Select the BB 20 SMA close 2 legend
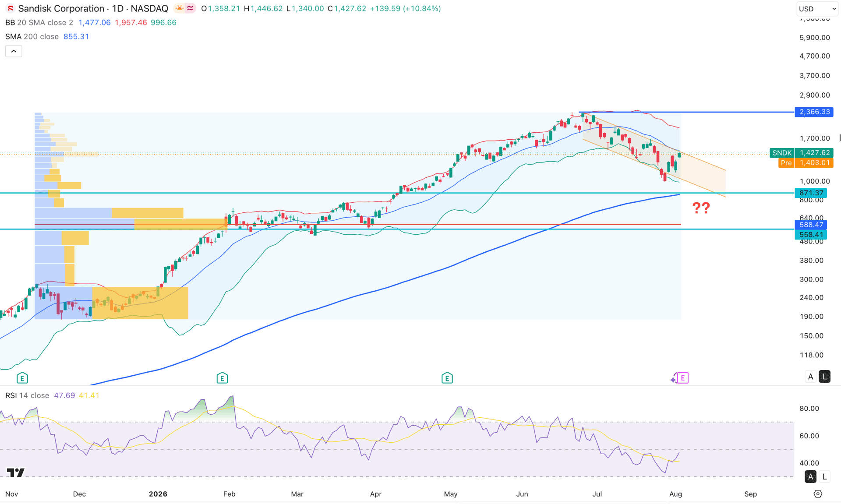The image size is (841, 504). pos(39,22)
